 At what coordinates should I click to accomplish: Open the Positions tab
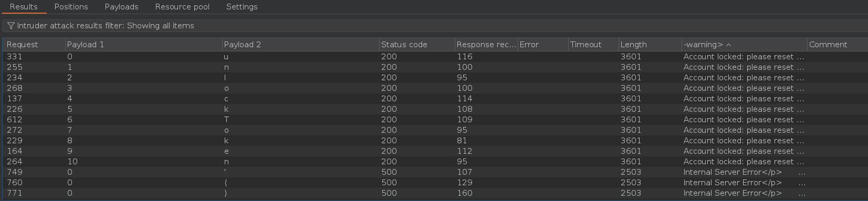click(x=71, y=7)
